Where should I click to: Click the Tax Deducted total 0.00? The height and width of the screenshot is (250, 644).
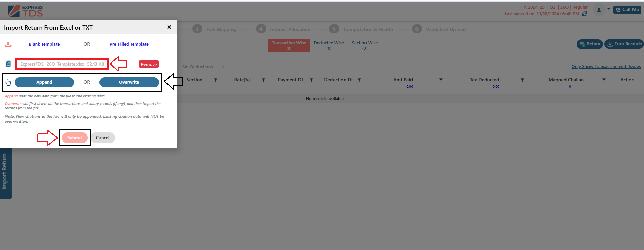(496, 87)
